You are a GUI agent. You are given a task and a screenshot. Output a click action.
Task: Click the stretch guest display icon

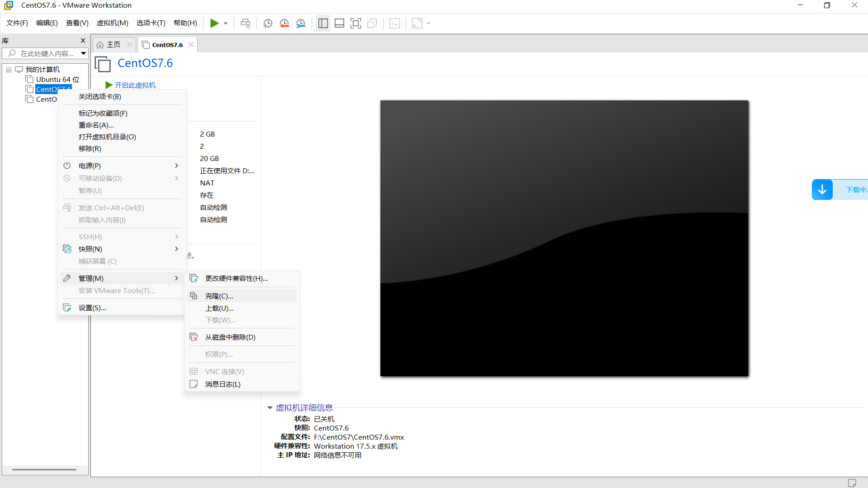tap(417, 24)
